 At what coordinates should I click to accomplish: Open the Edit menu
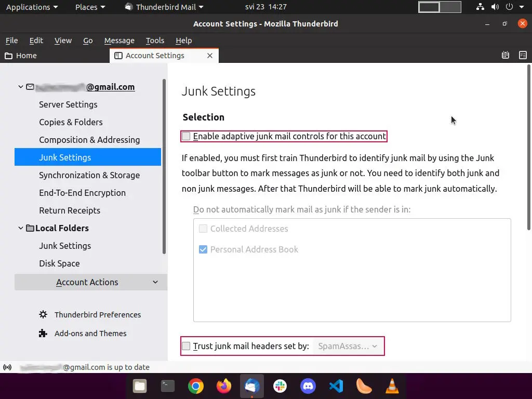(36, 41)
